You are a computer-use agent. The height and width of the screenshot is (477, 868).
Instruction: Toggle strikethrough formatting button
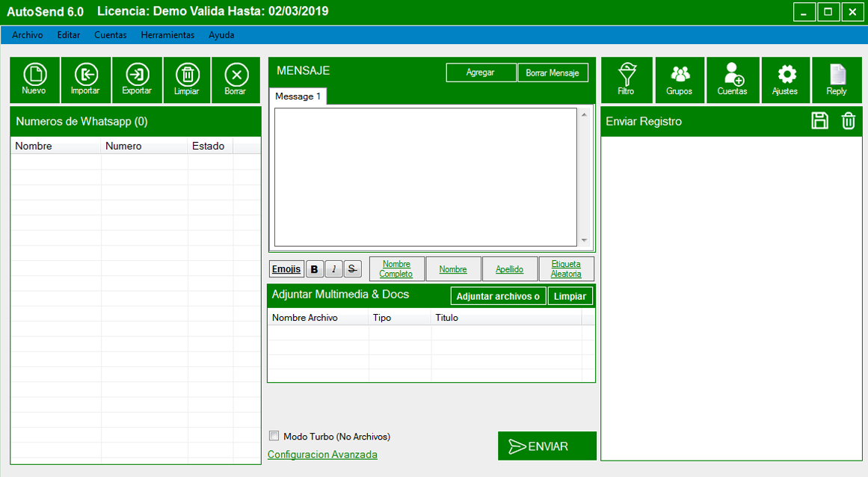(x=353, y=269)
